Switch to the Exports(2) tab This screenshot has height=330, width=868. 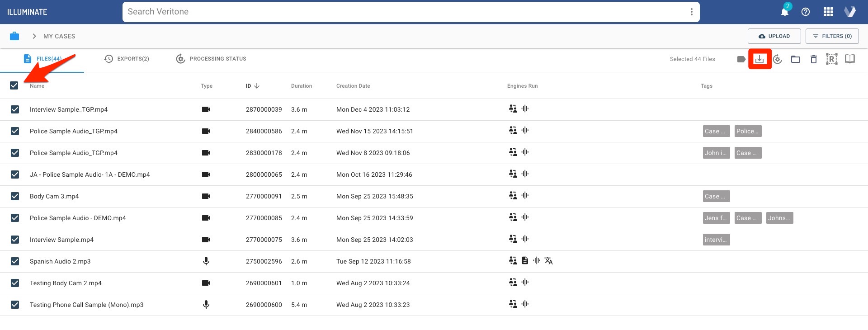127,59
